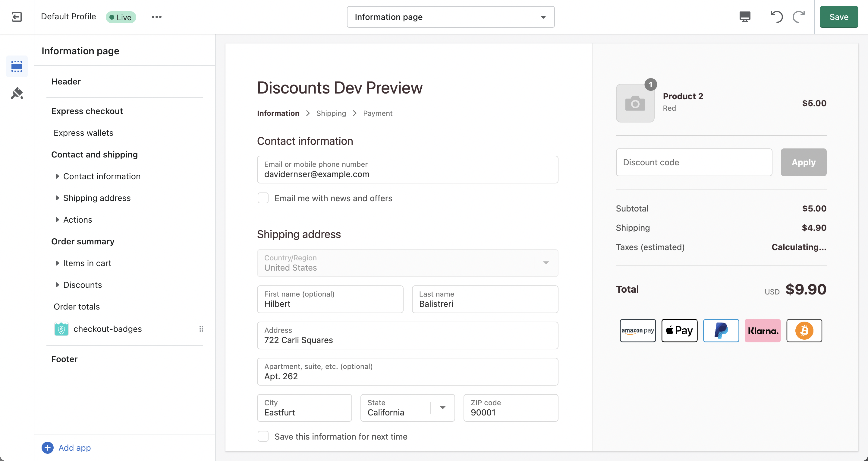Select the Sections layout icon in sidebar

(x=17, y=66)
